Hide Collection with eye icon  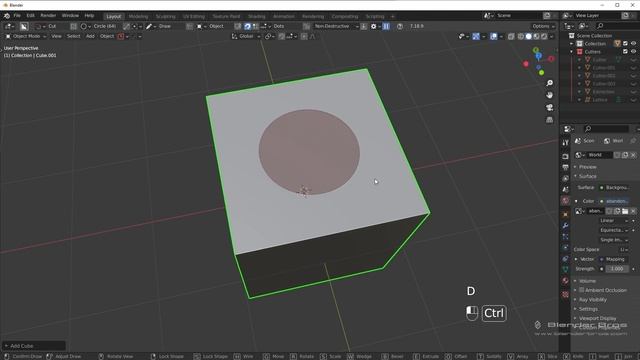click(633, 44)
